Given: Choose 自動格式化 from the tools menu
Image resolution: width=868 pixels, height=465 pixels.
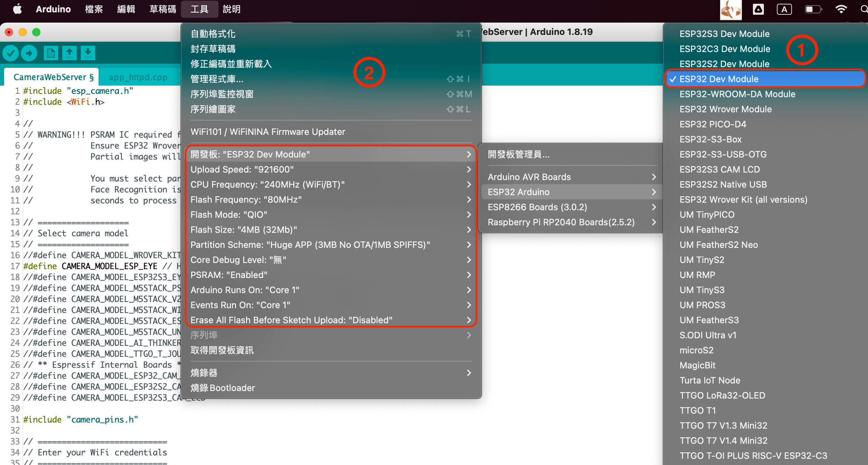Looking at the screenshot, I should 331,34.
